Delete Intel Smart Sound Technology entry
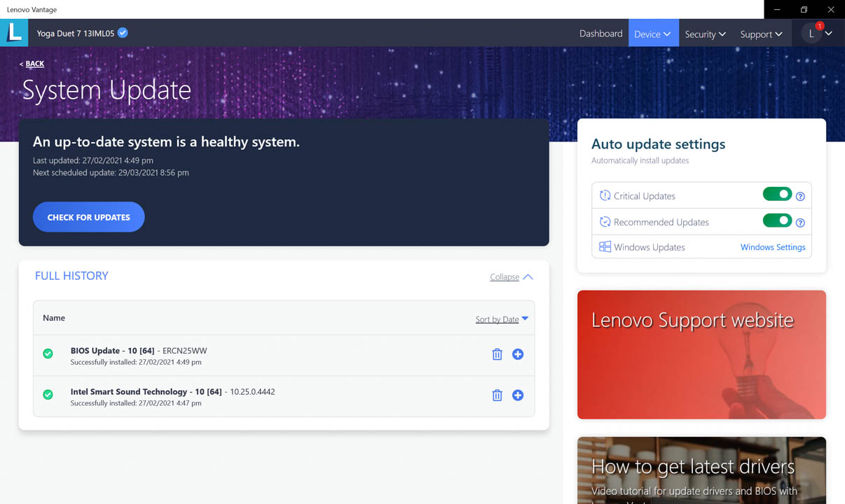This screenshot has width=845, height=504. pyautogui.click(x=497, y=395)
